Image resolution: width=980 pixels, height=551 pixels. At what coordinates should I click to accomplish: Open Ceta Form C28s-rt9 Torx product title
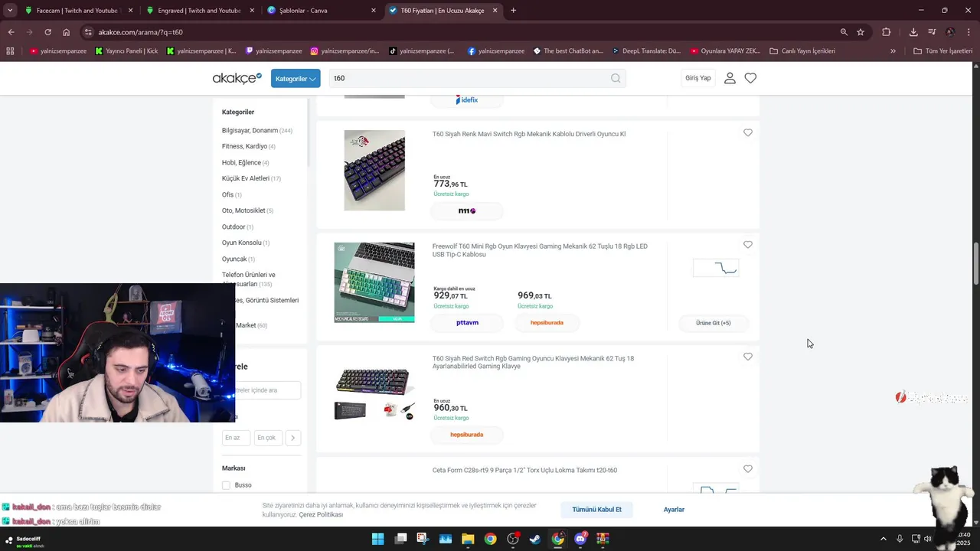524,471
